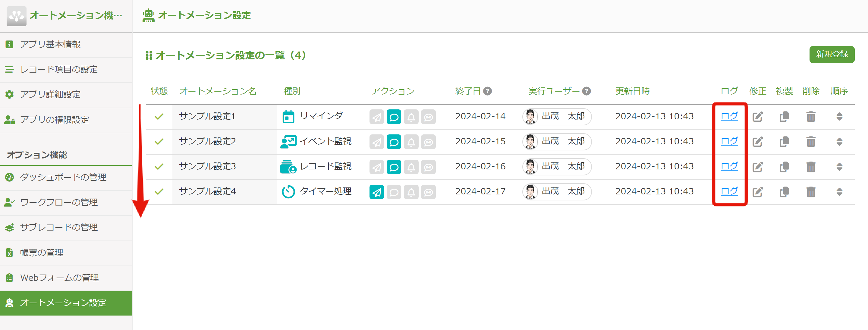868x330 pixels.
Task: Click the help icon next to 実行ユーザー column
Action: coord(586,91)
